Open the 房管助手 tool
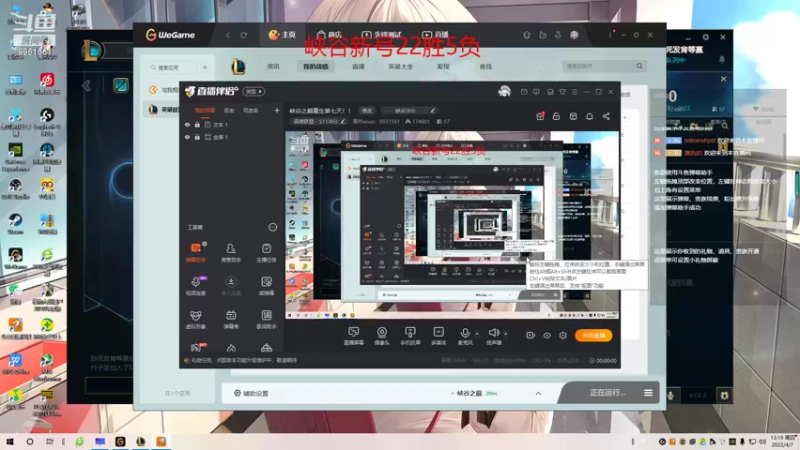800x450 pixels. (231, 252)
